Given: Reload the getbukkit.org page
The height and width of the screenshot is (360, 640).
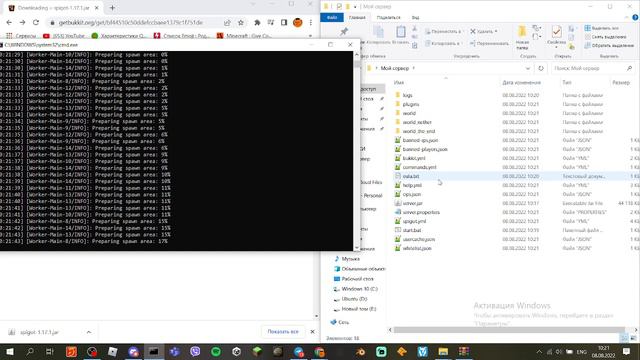Looking at the screenshot, I should click(x=36, y=22).
